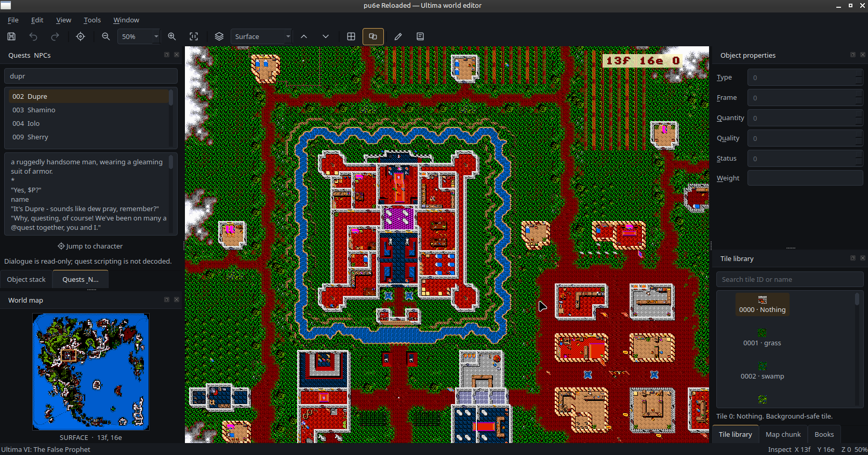Image resolution: width=868 pixels, height=455 pixels.
Task: Toggle the grid overlay icon
Action: click(351, 36)
